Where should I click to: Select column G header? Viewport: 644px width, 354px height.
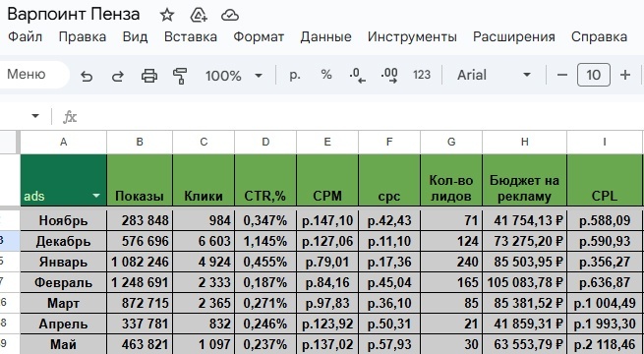point(451,143)
